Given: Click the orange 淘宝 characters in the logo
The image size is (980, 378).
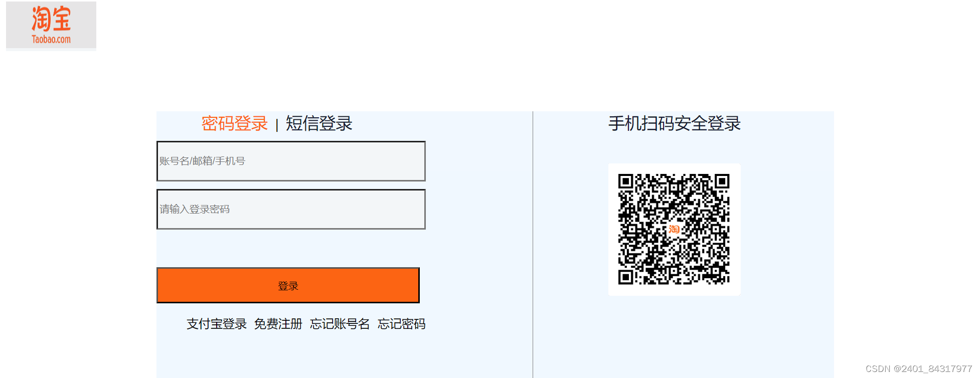Looking at the screenshot, I should pyautogui.click(x=51, y=19).
